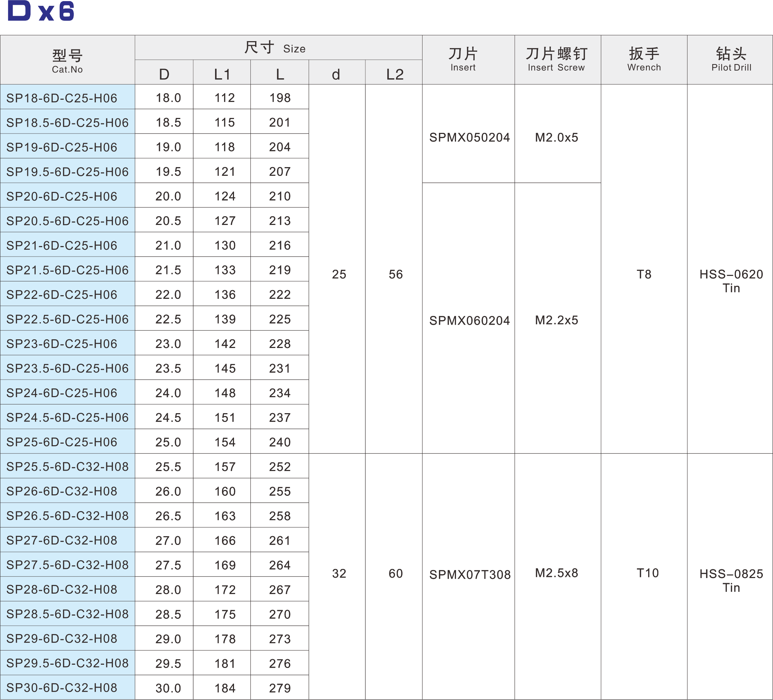Click the SPMX07T308 insert cell
Viewport: 773px width, 700px height.
click(x=468, y=577)
